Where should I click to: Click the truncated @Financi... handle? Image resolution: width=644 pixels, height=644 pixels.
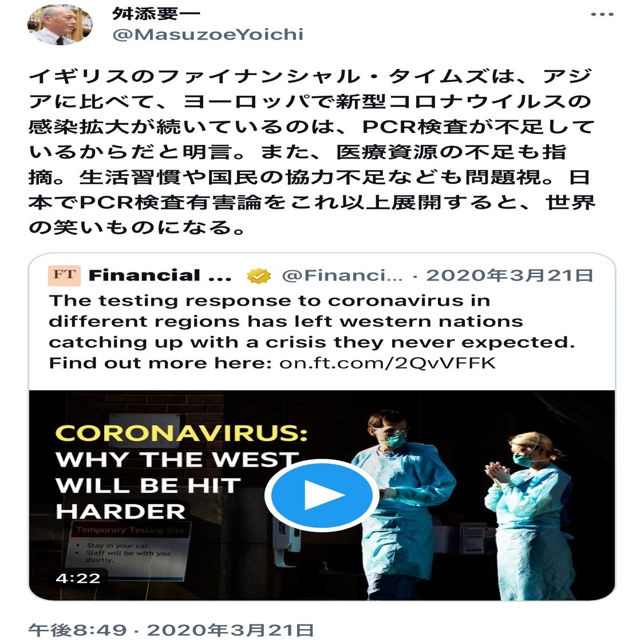[342, 275]
